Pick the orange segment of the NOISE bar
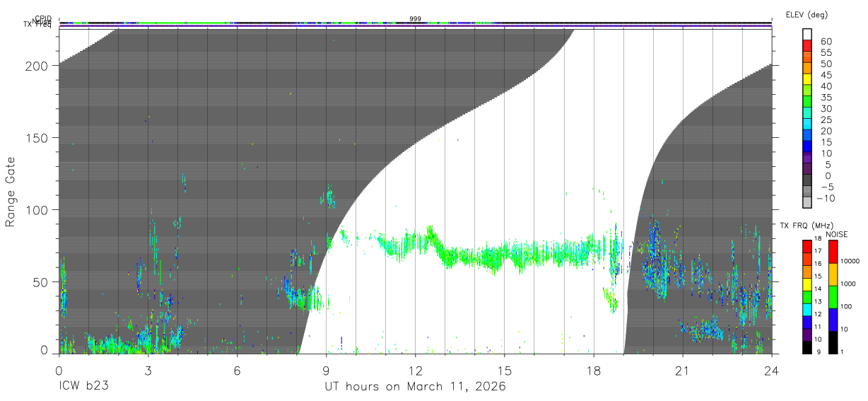The width and height of the screenshot is (868, 401). tap(832, 274)
